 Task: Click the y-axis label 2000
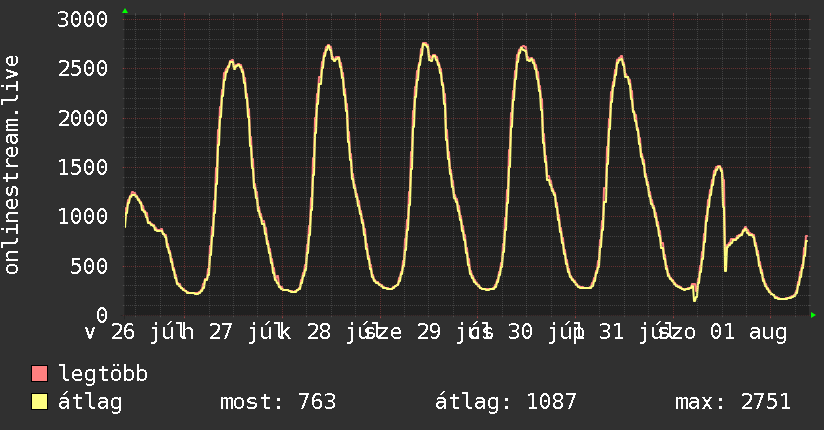pyautogui.click(x=83, y=118)
